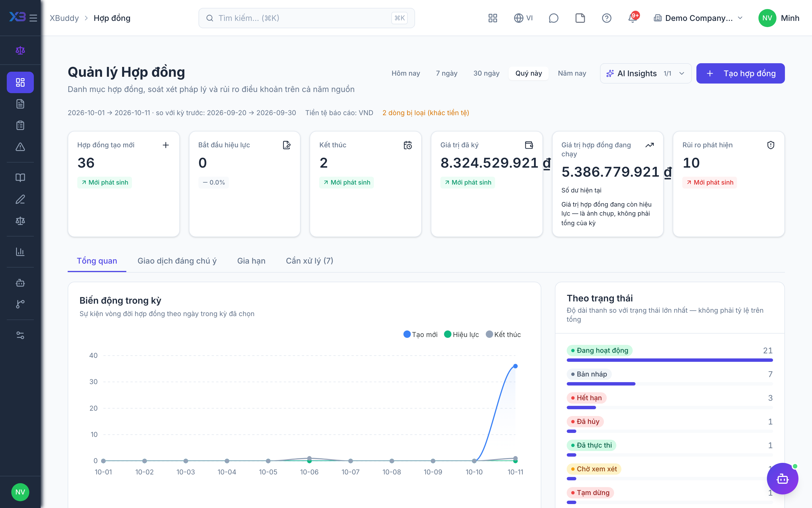Toggle the Tạo mới series in chart legend

point(420,334)
